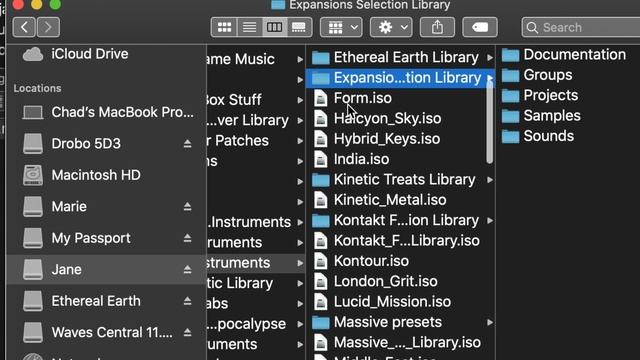Image resolution: width=640 pixels, height=360 pixels.
Task: Eject the Drobo 5D3 drive
Action: click(x=187, y=144)
